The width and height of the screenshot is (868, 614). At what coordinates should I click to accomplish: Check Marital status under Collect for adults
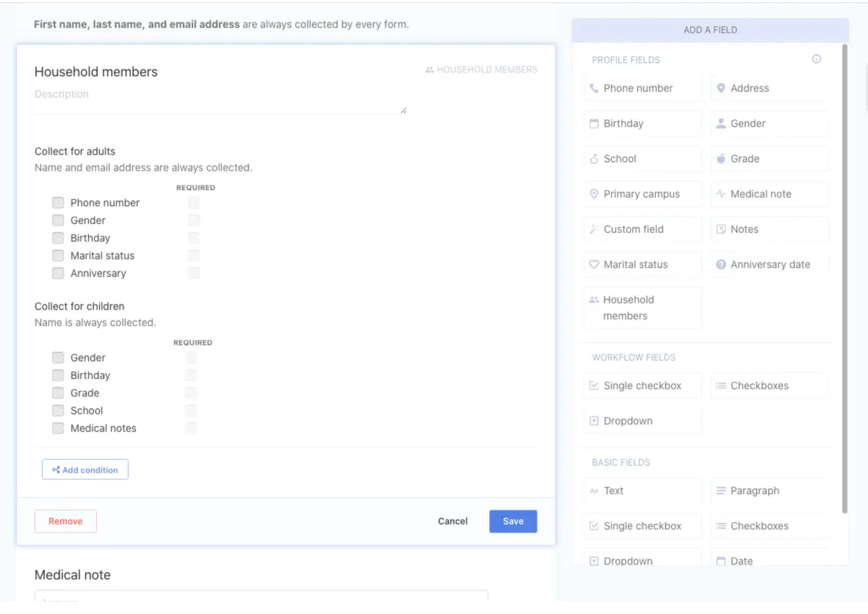point(58,256)
